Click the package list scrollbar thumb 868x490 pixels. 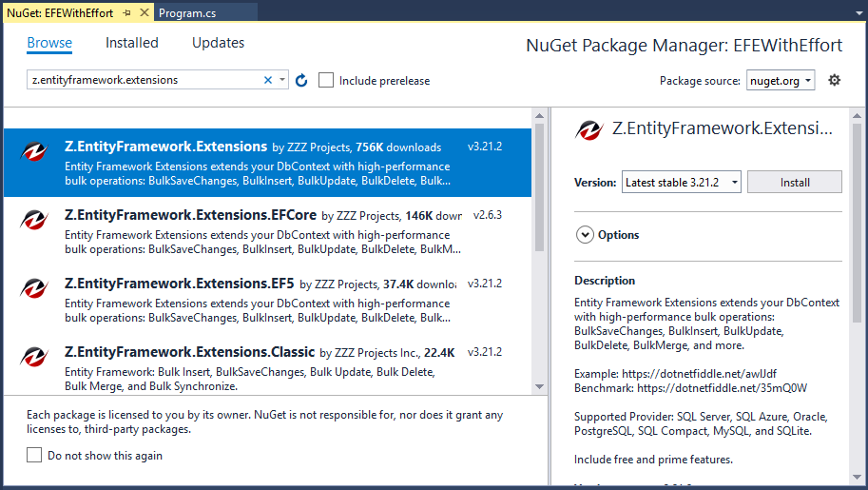coord(539,187)
